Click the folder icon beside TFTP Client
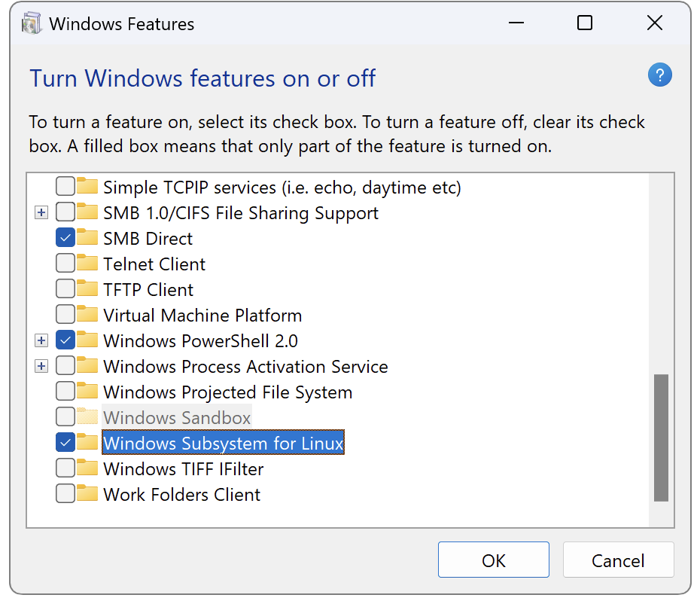700x604 pixels. point(87,288)
